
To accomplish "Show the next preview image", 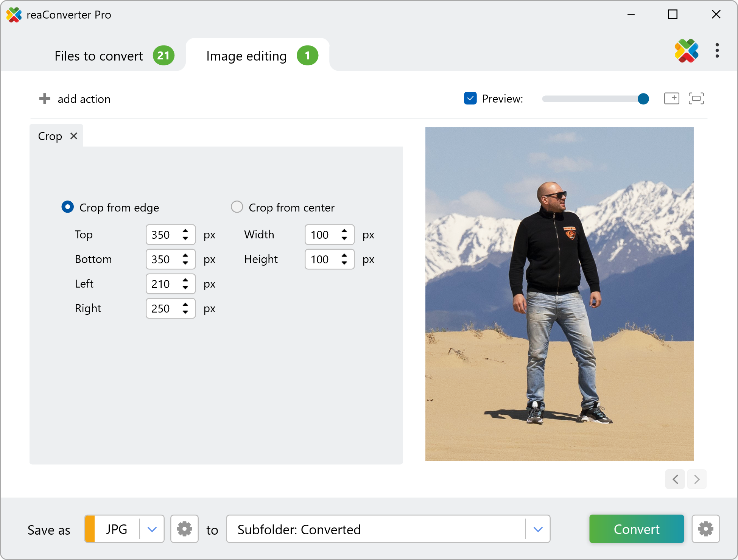I will tap(697, 479).
